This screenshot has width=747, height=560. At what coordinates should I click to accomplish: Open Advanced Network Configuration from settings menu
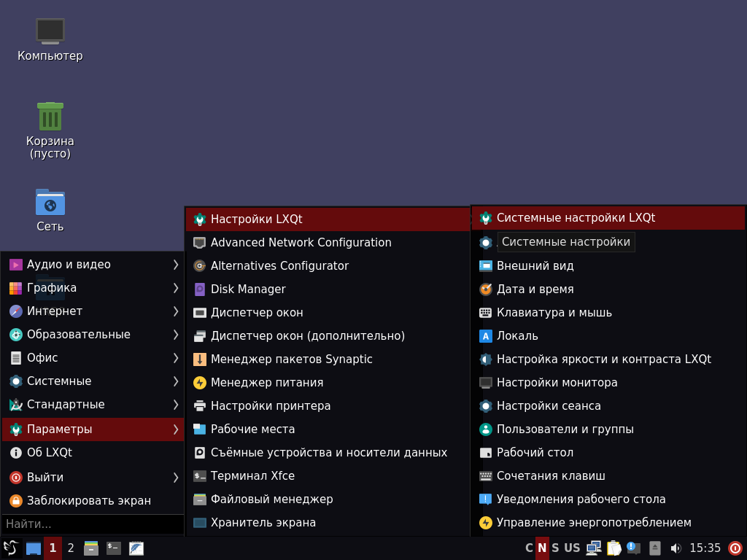[x=328, y=242]
